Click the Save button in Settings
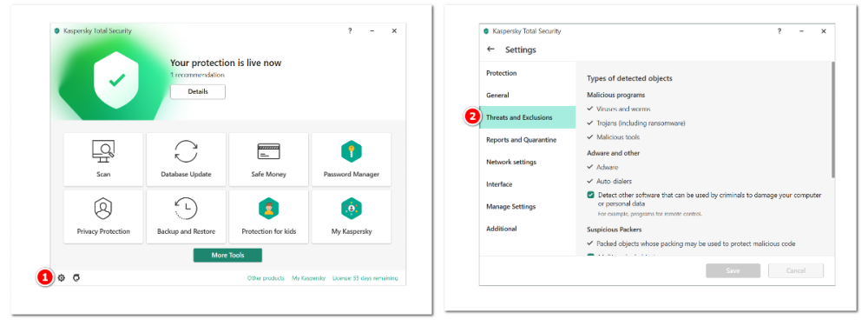Viewport: 868px width, 326px height. [x=733, y=270]
